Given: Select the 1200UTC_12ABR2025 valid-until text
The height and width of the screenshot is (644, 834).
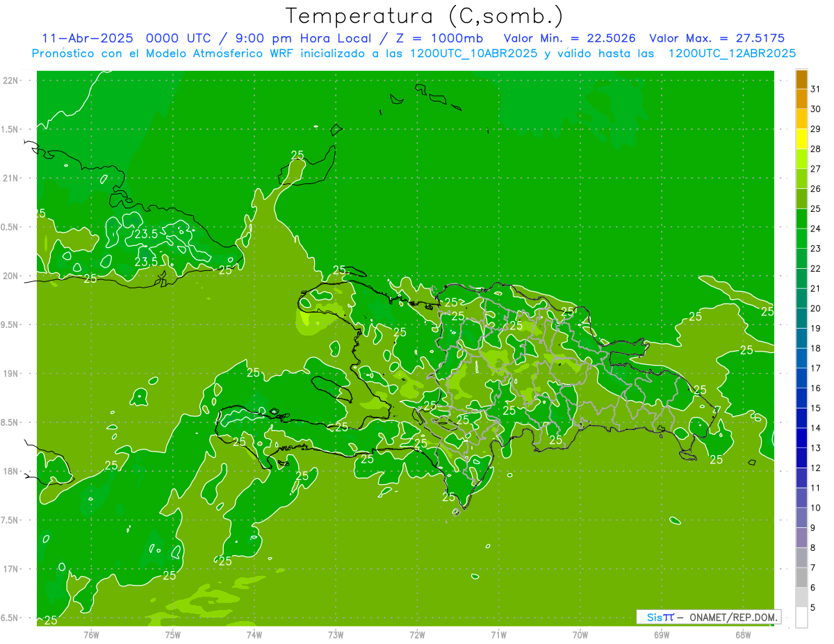Looking at the screenshot, I should (732, 53).
